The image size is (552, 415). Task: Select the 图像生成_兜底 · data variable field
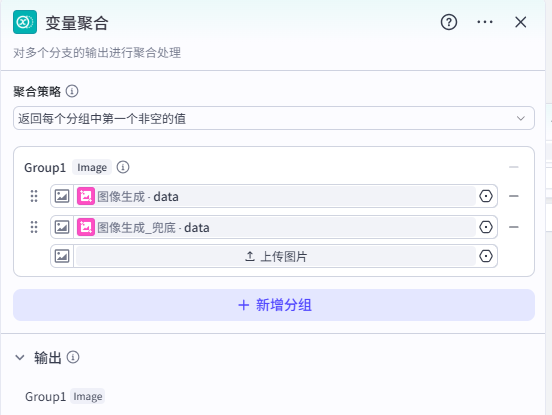276,227
